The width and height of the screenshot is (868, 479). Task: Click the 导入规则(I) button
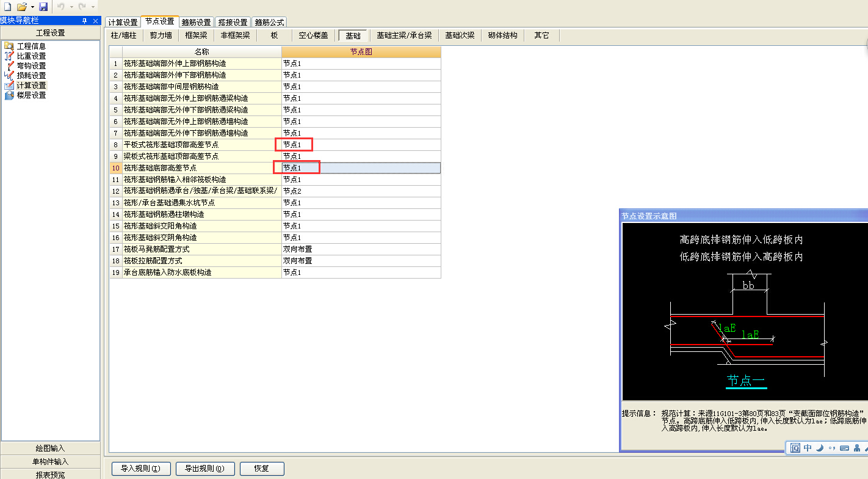(140, 469)
